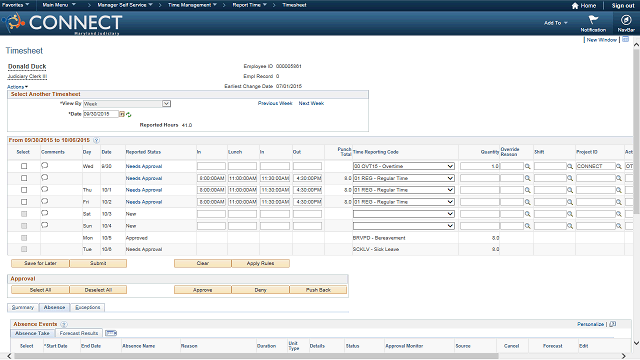The width and height of the screenshot is (640, 360).
Task: Click first In field for Wed 9/30
Action: point(211,166)
